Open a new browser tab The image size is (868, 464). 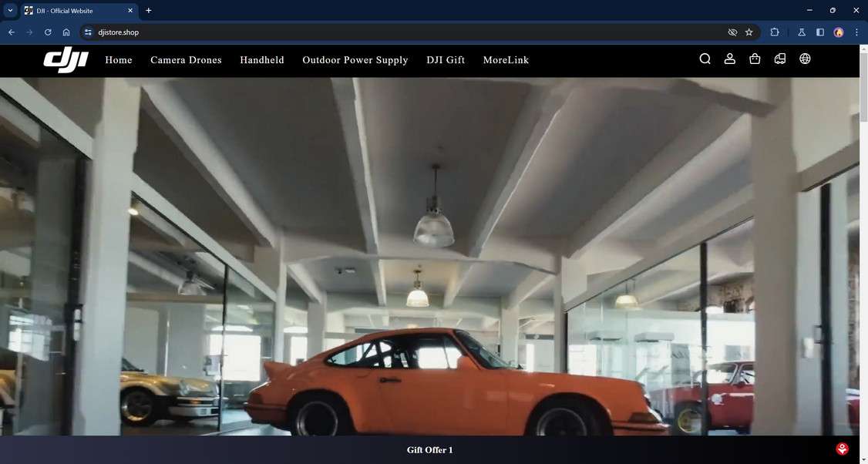148,11
